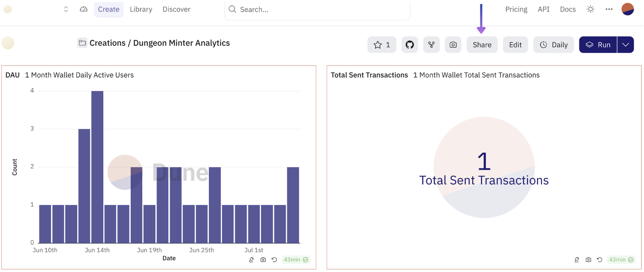Screen dimensions: 644x272
Task: Click camera icon on Total Sent Transactions
Action: (x=588, y=260)
